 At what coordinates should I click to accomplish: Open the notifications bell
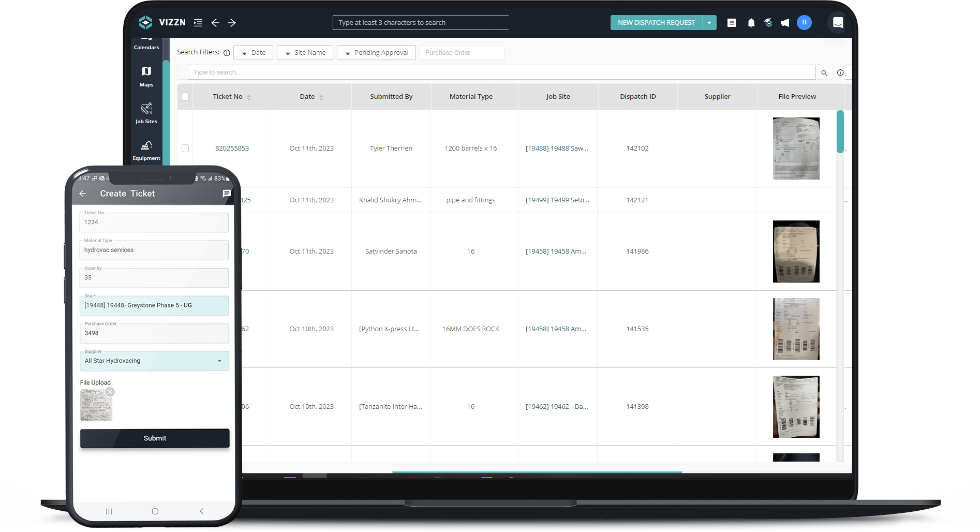coord(751,22)
